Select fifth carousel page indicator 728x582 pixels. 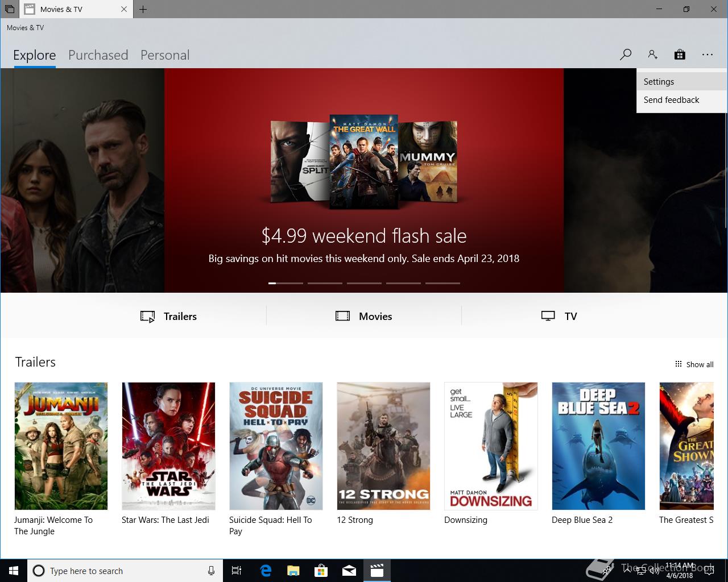click(x=442, y=283)
